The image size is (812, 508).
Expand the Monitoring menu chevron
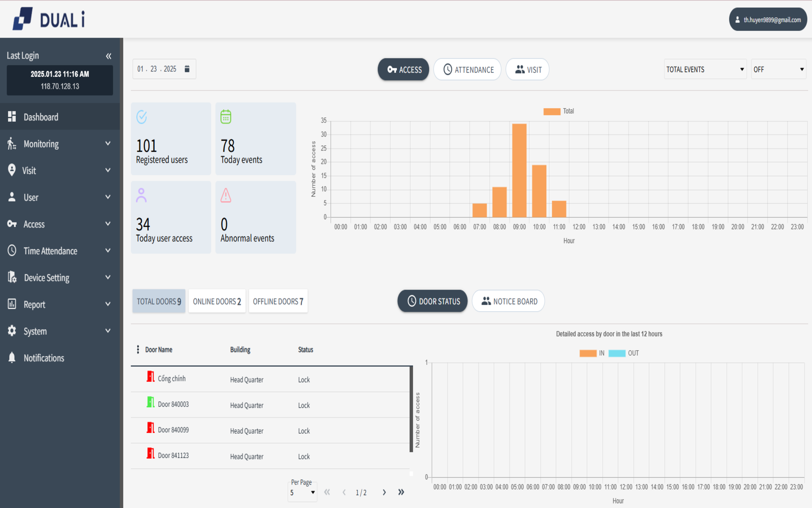tap(108, 143)
